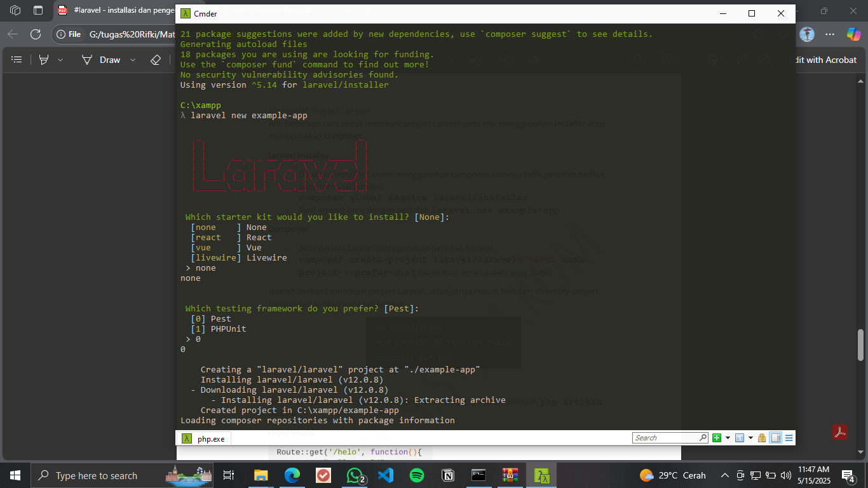
Task: Open the Draw tool dropdown chevron
Action: (x=132, y=60)
